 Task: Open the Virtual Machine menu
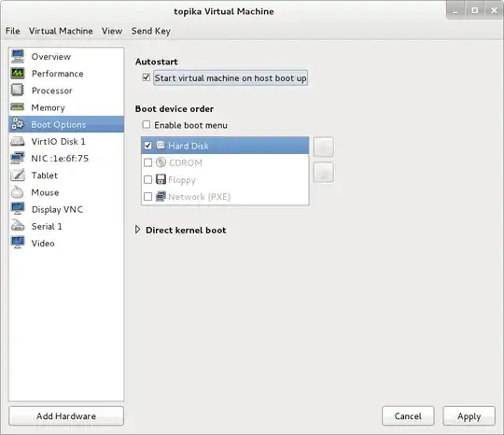pos(61,31)
